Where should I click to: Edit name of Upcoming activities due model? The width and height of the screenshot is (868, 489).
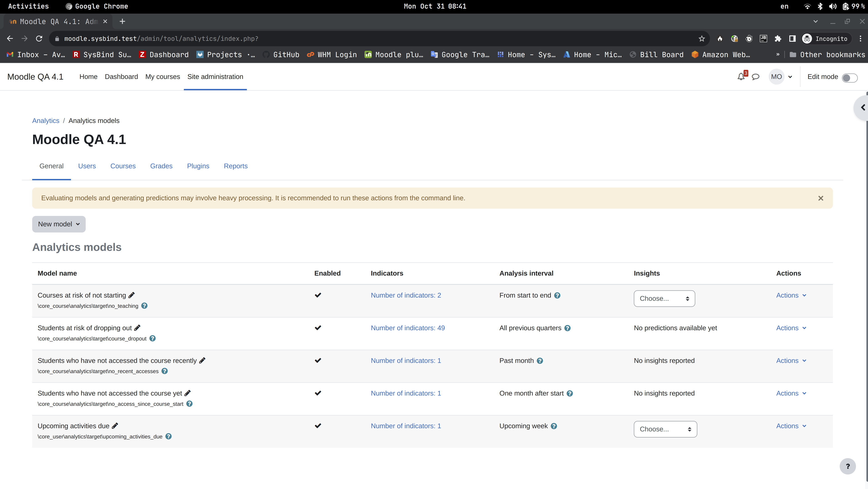tap(115, 426)
